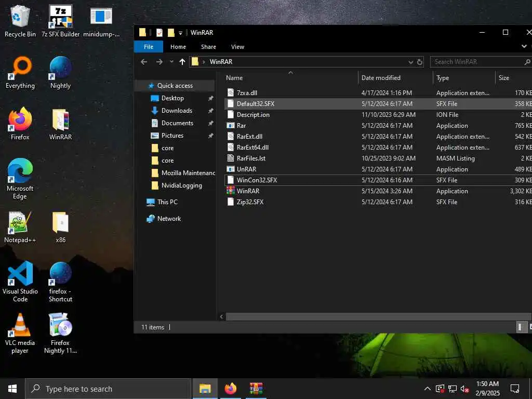Open the Windows Start menu
Viewport: 532px width, 399px height.
(x=12, y=389)
